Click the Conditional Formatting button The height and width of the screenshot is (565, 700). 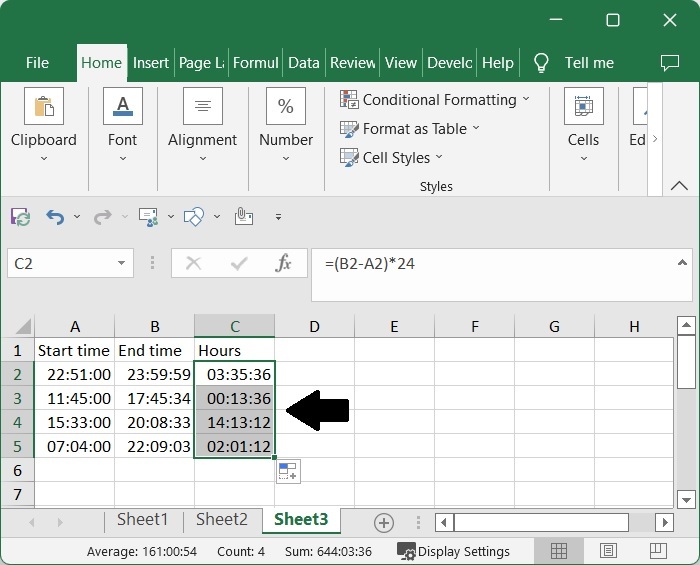click(x=435, y=100)
